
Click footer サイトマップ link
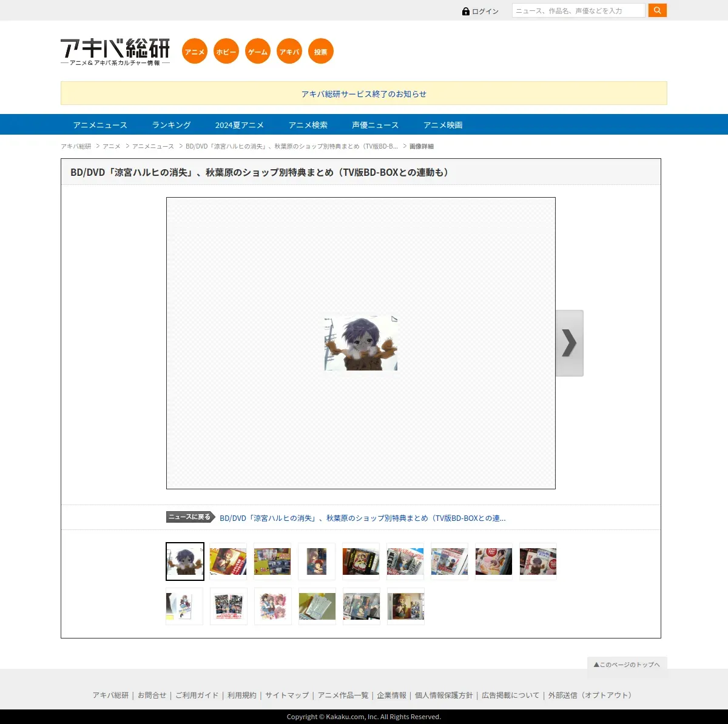coord(287,696)
